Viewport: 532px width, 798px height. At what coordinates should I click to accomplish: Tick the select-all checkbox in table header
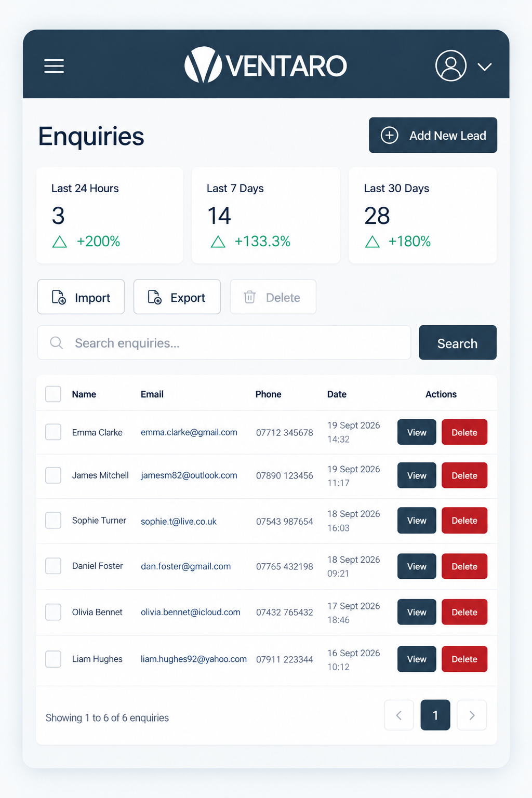tap(53, 394)
